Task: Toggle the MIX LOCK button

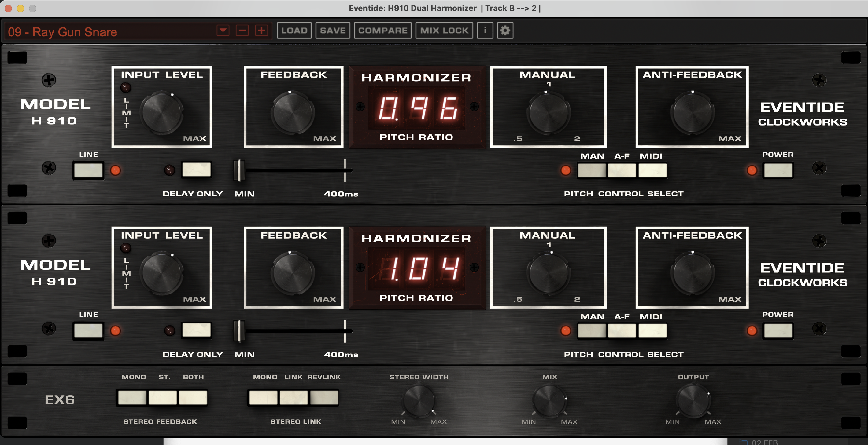Action: 444,31
